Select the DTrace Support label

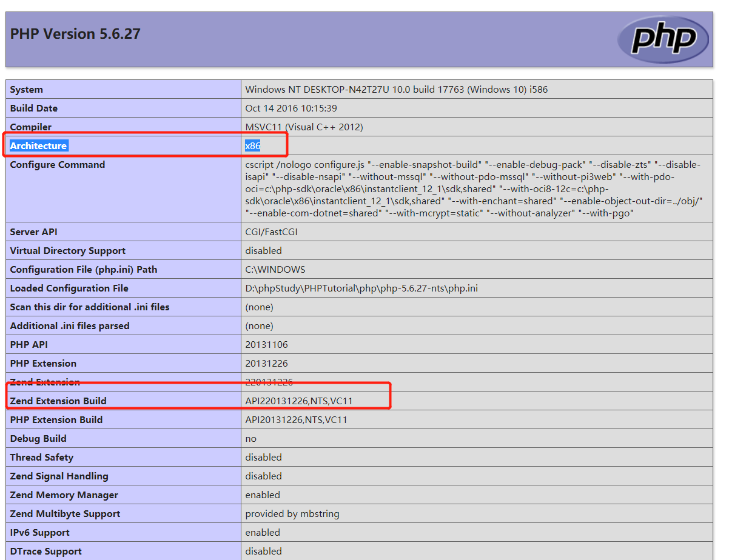pyautogui.click(x=46, y=552)
